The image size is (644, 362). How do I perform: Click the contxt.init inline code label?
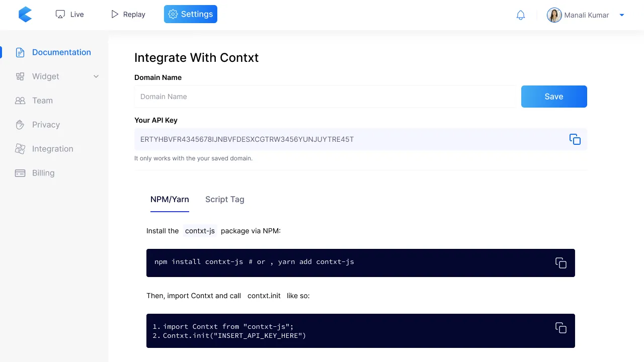click(x=264, y=296)
